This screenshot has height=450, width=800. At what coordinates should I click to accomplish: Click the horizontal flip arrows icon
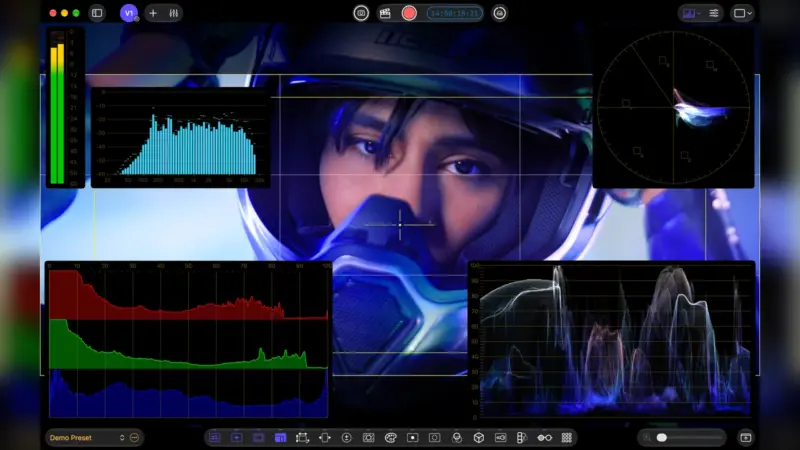[324, 438]
